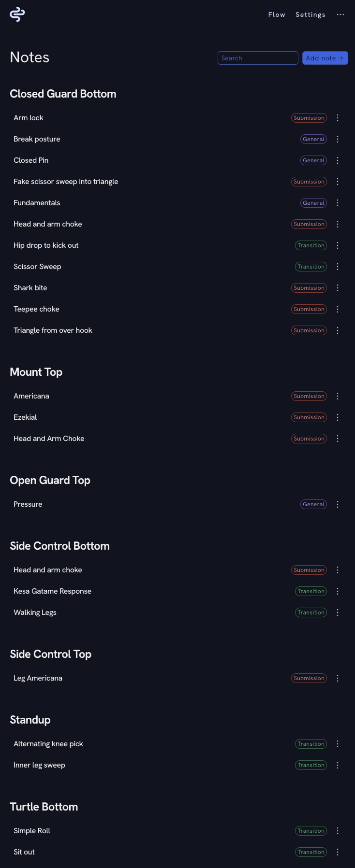
Task: Open the overflow ellipsis menu in navbar
Action: click(340, 14)
